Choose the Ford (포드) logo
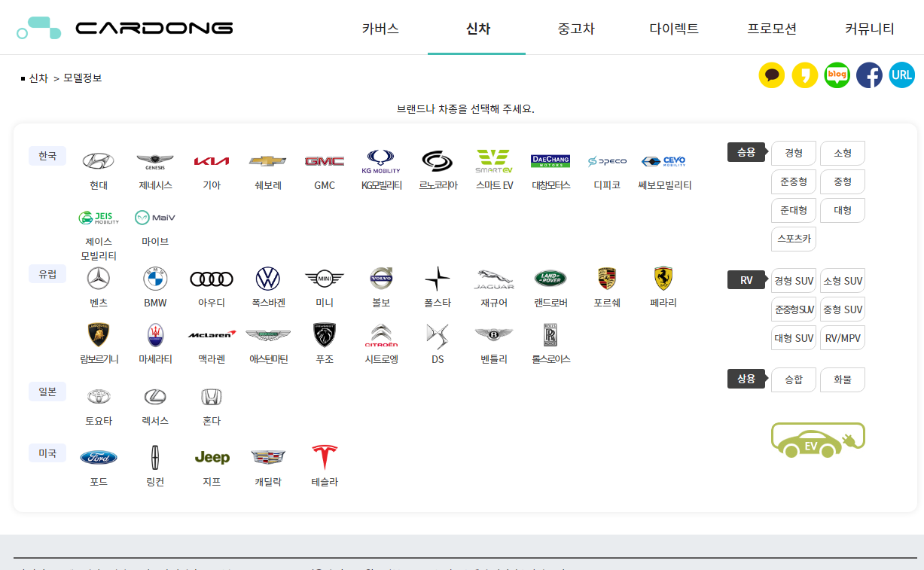The width and height of the screenshot is (924, 570). [x=99, y=457]
